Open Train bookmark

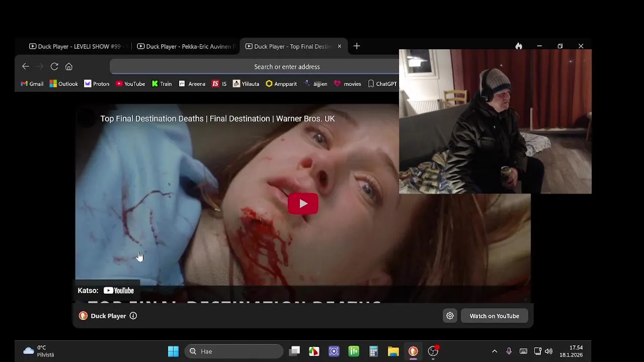(x=162, y=84)
